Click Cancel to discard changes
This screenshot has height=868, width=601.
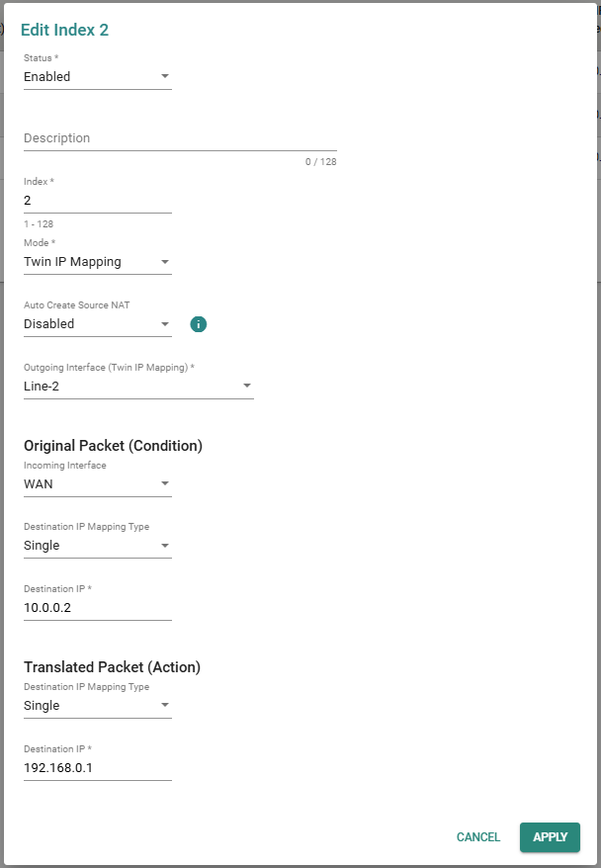tap(478, 837)
